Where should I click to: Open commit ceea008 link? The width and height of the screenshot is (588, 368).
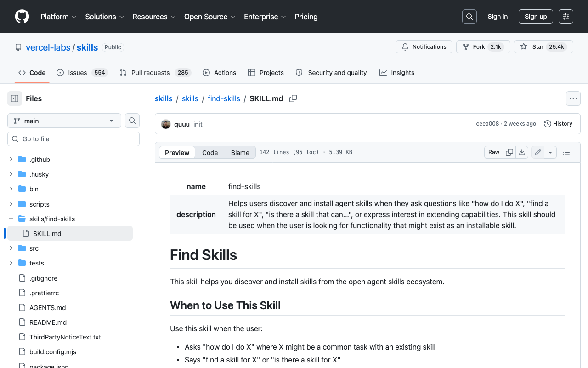(x=487, y=124)
